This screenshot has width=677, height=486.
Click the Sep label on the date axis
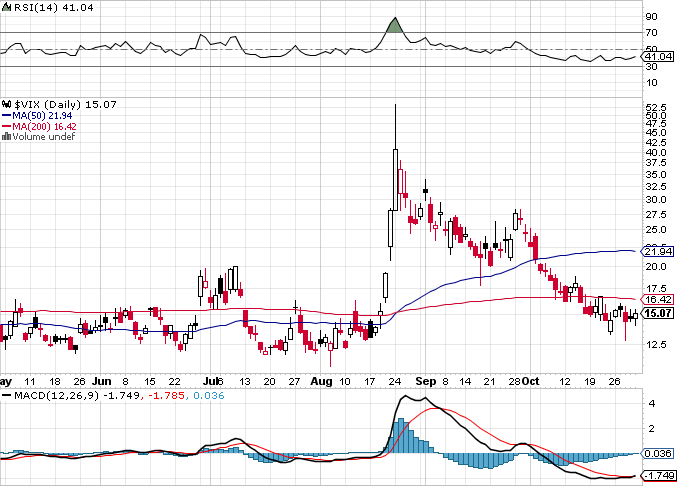(420, 381)
